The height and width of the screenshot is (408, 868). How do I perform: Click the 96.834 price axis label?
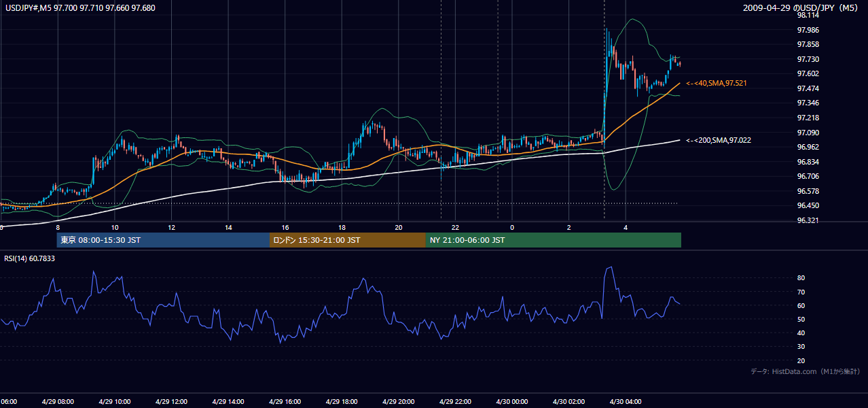click(x=808, y=162)
